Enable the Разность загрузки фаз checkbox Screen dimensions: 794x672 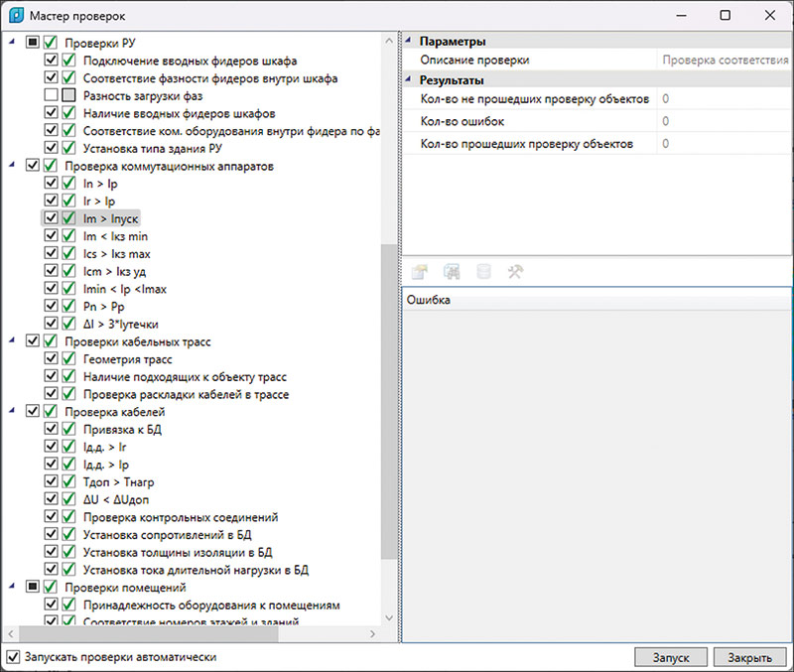click(x=51, y=95)
